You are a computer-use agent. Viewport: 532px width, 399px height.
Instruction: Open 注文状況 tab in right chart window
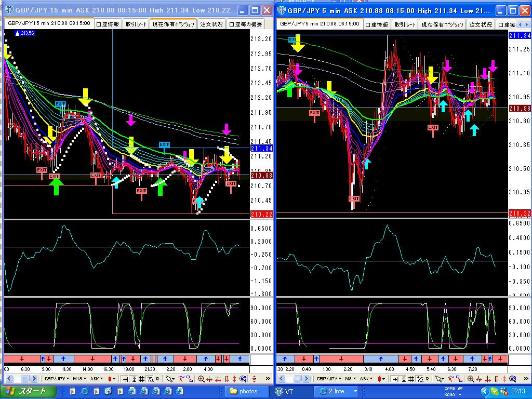pyautogui.click(x=481, y=24)
